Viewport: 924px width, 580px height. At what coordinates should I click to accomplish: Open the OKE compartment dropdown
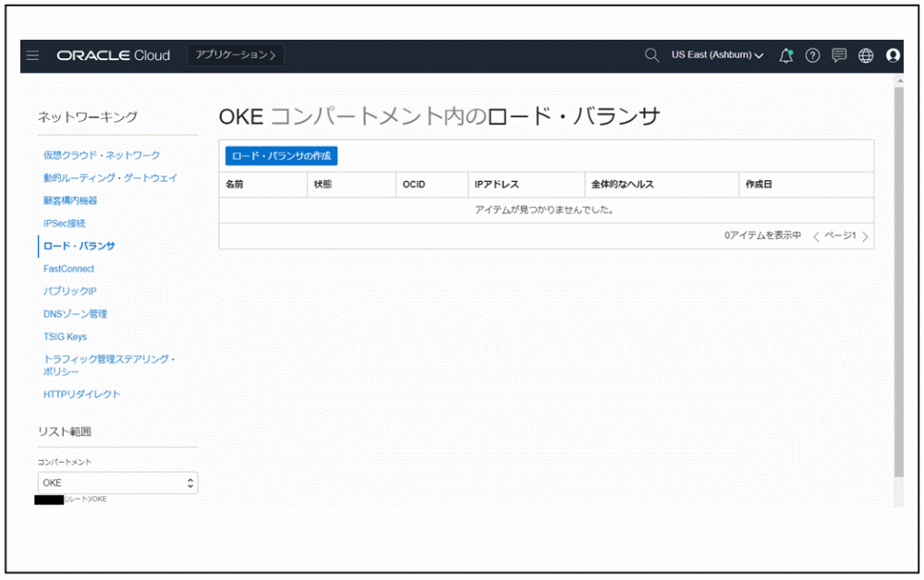pyautogui.click(x=117, y=482)
